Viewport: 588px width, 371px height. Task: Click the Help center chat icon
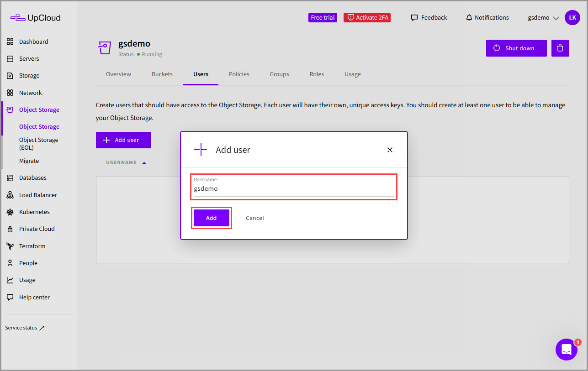pos(10,297)
